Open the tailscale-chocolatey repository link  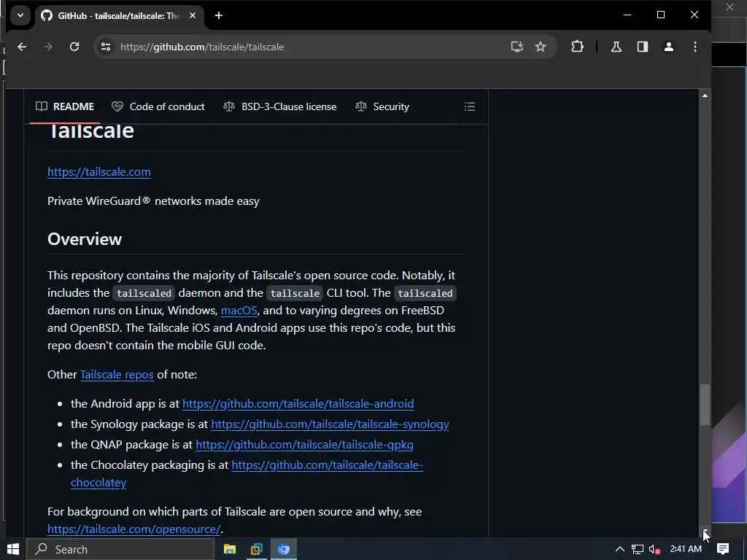point(328,465)
